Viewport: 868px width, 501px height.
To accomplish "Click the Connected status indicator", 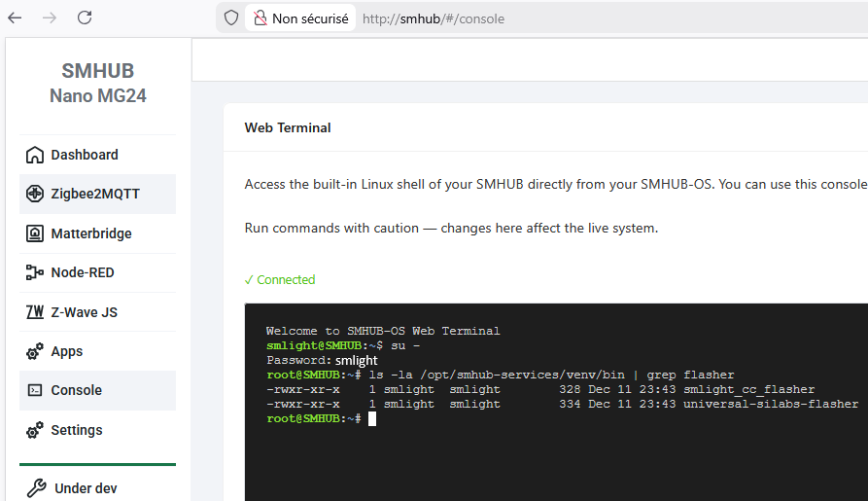I will point(280,280).
